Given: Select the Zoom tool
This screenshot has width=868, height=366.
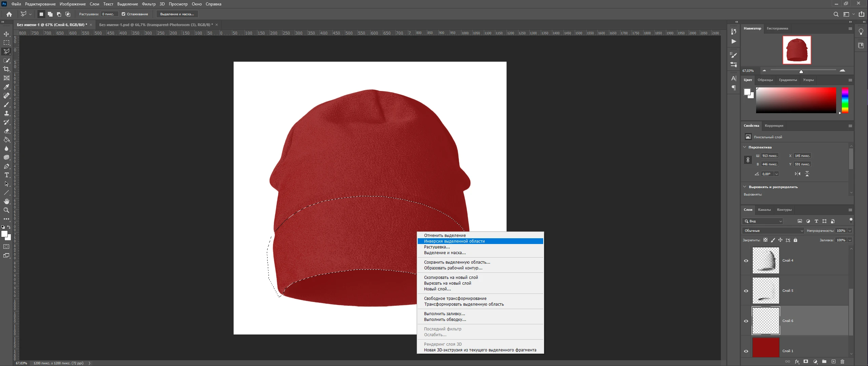Looking at the screenshot, I should point(6,210).
